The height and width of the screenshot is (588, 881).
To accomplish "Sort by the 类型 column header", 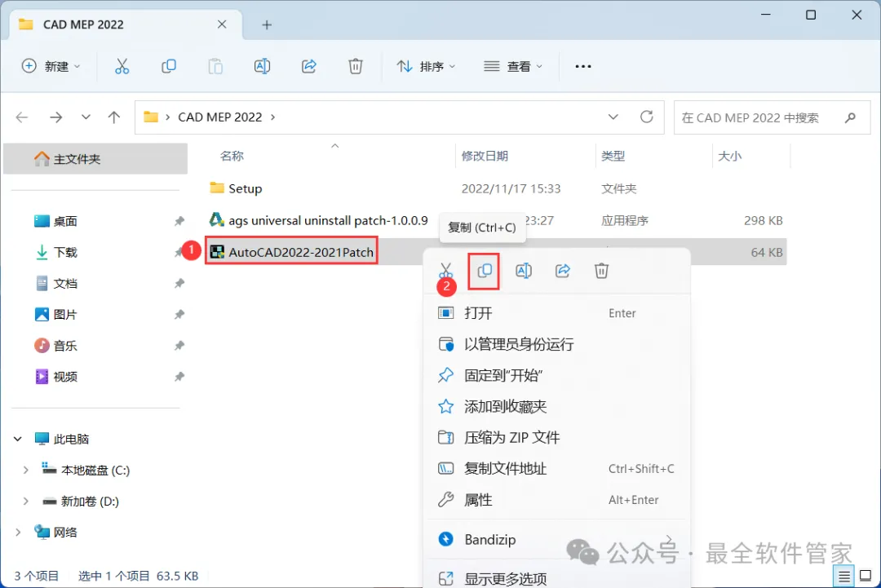I will pyautogui.click(x=613, y=156).
